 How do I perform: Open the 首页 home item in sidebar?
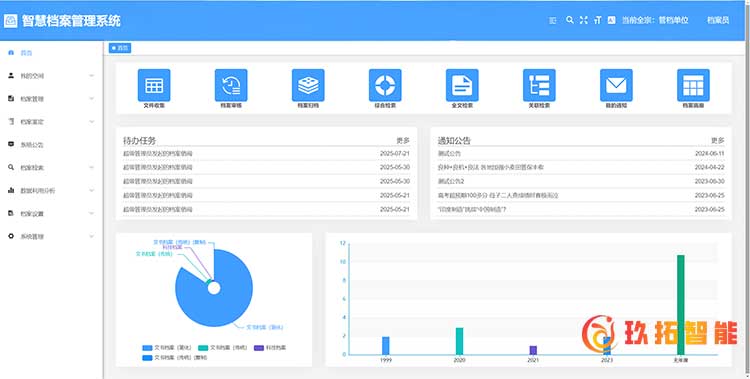tap(51, 53)
